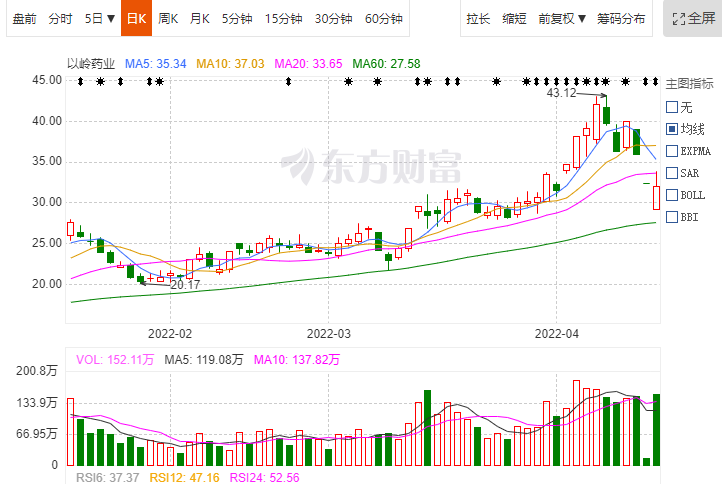
Task: Uncheck the 均线 moving average checkbox
Action: click(x=672, y=129)
